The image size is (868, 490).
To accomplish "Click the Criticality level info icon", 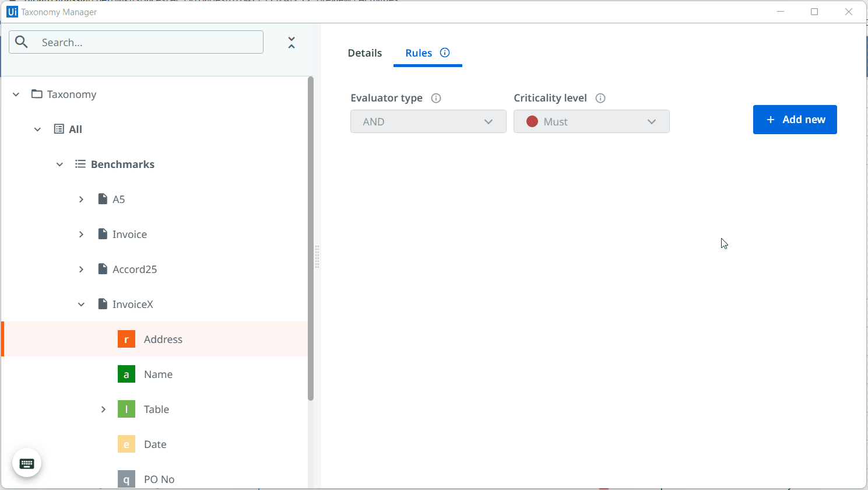I will point(600,98).
